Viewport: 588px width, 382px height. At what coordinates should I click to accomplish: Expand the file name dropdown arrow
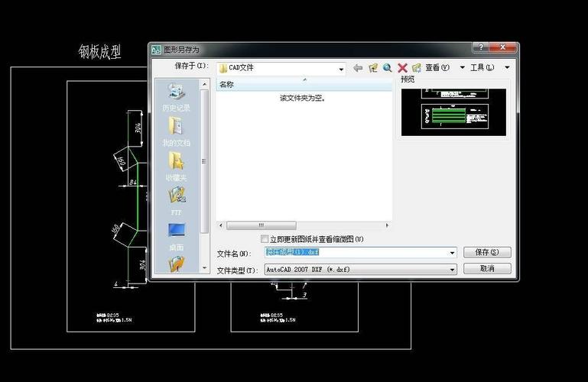(452, 253)
